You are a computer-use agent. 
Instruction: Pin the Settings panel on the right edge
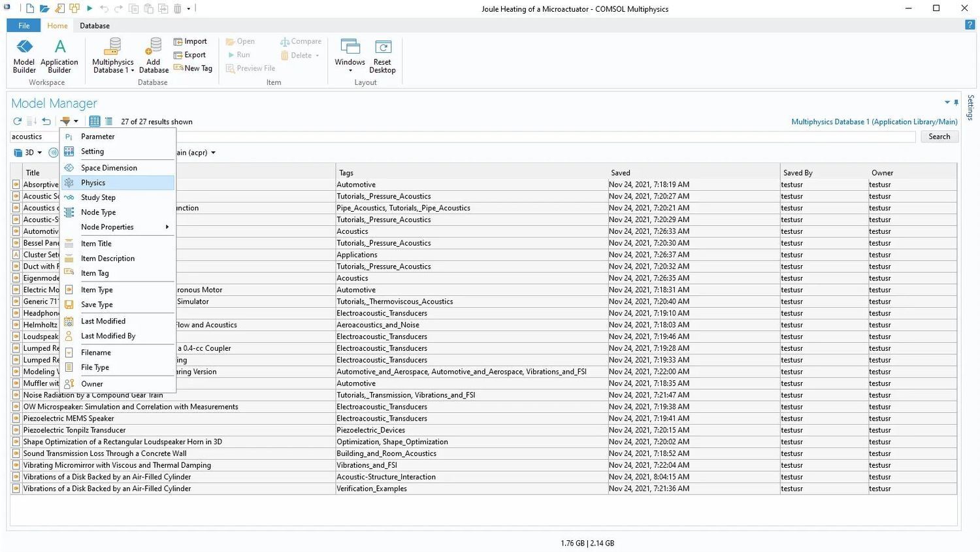coord(956,103)
